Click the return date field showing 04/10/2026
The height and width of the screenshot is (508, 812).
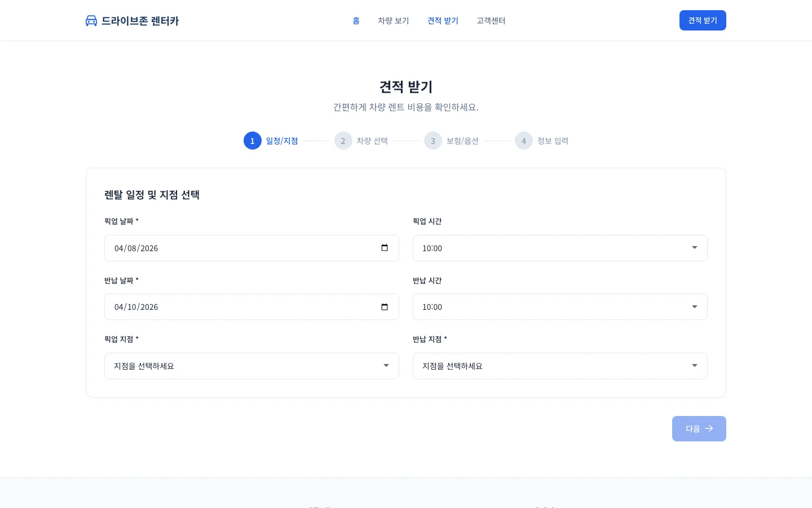coord(237,306)
